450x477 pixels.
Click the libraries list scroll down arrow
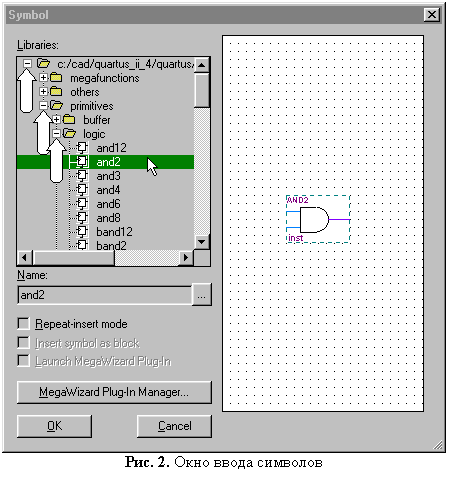(202, 242)
